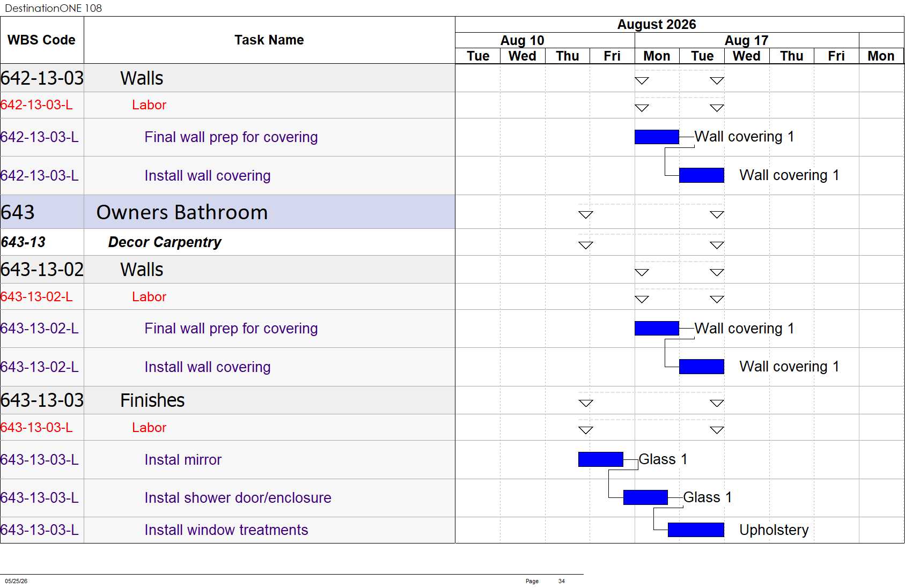The width and height of the screenshot is (905, 588).
Task: Select the Decor Carpentry task name
Action: coord(165,242)
